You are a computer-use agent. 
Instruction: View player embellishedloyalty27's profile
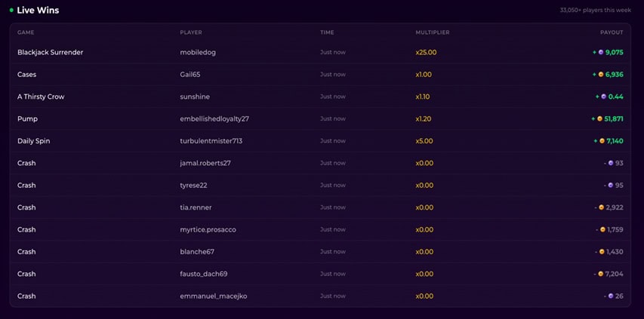click(214, 119)
